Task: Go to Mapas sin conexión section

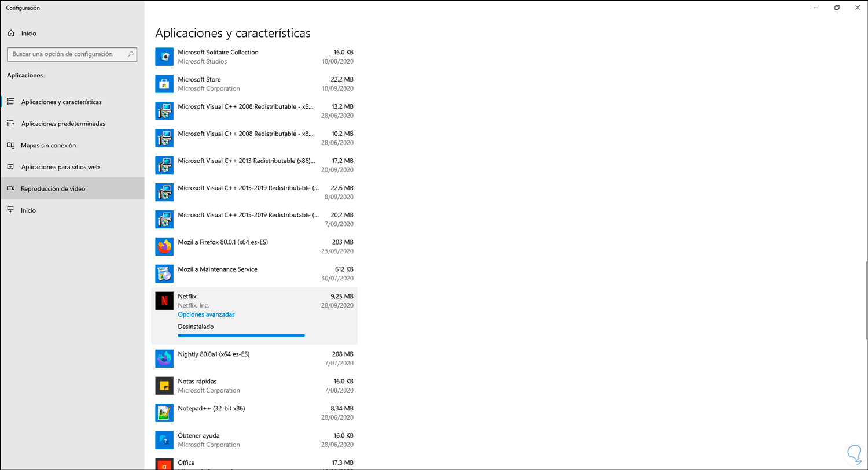Action: [72, 145]
